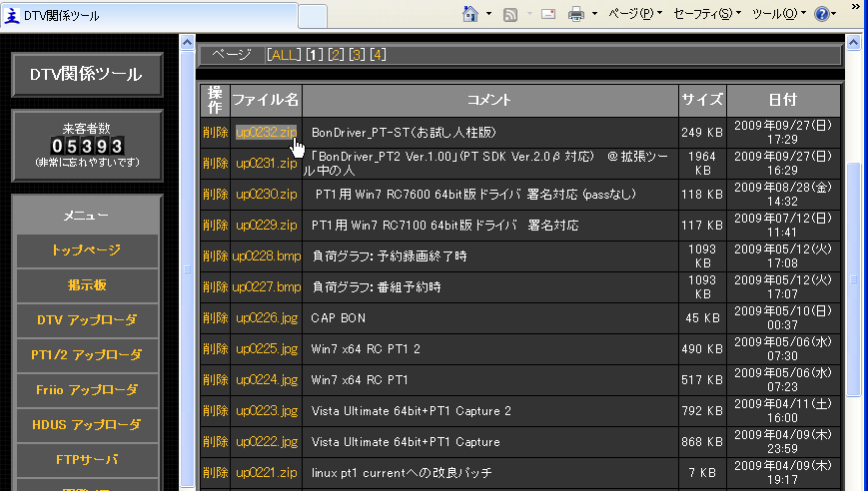Open up0226.jpg image
This screenshot has height=491, width=868.
point(267,318)
